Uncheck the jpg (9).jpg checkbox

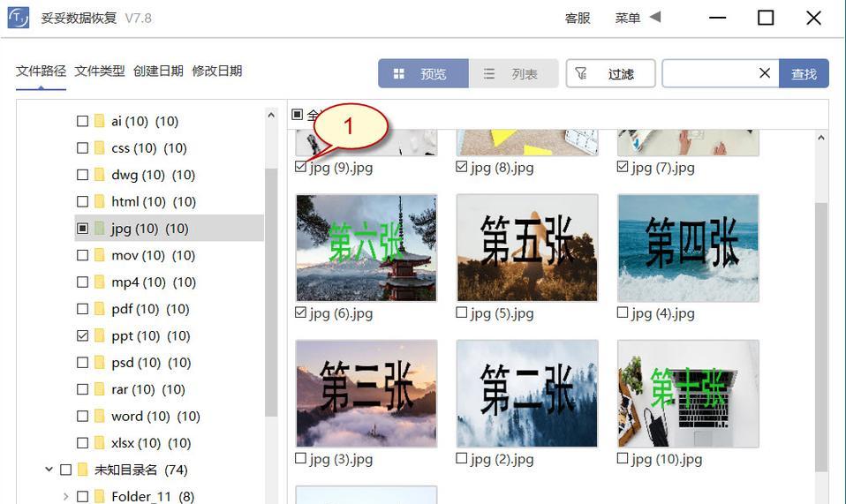pos(300,167)
